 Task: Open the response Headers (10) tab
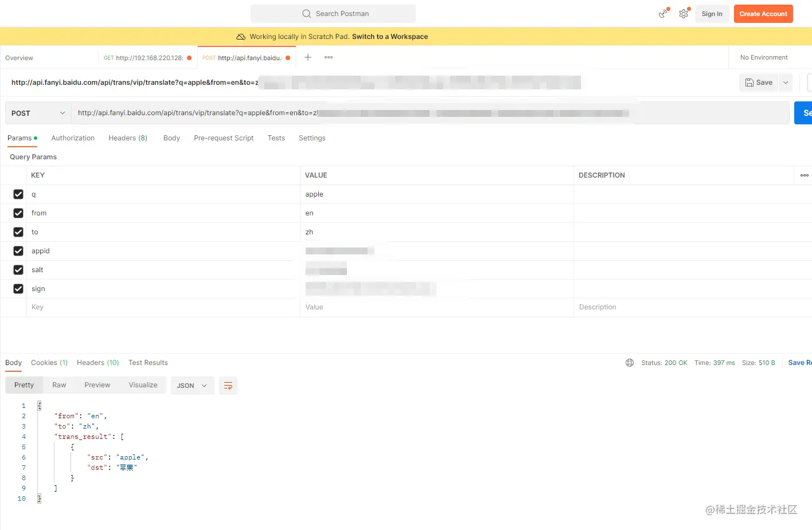tap(98, 363)
